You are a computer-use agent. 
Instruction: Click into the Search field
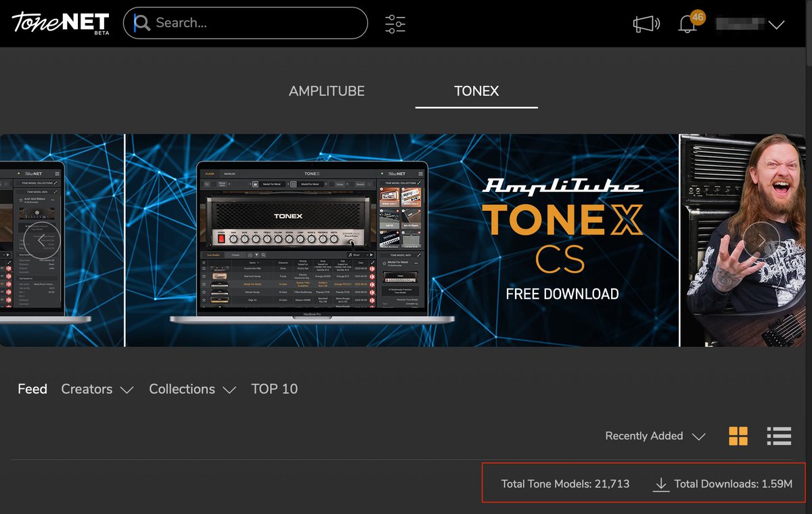click(x=246, y=23)
